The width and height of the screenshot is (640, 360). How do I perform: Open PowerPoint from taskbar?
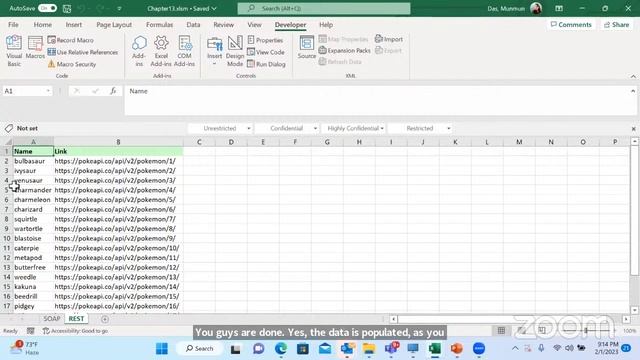point(456,349)
